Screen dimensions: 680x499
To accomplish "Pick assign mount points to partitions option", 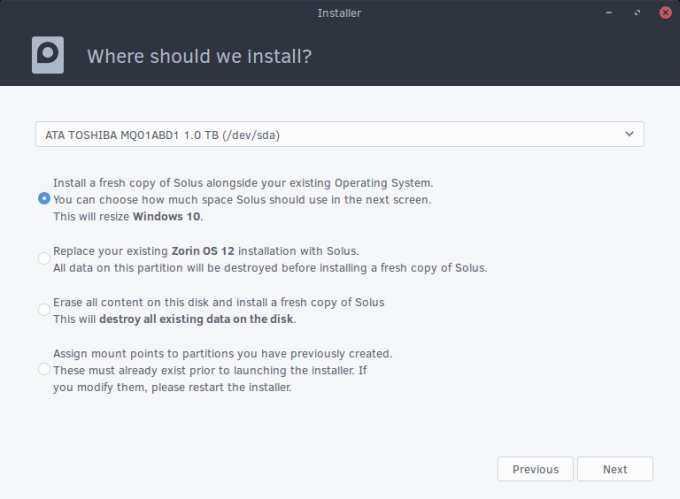I will (x=44, y=369).
